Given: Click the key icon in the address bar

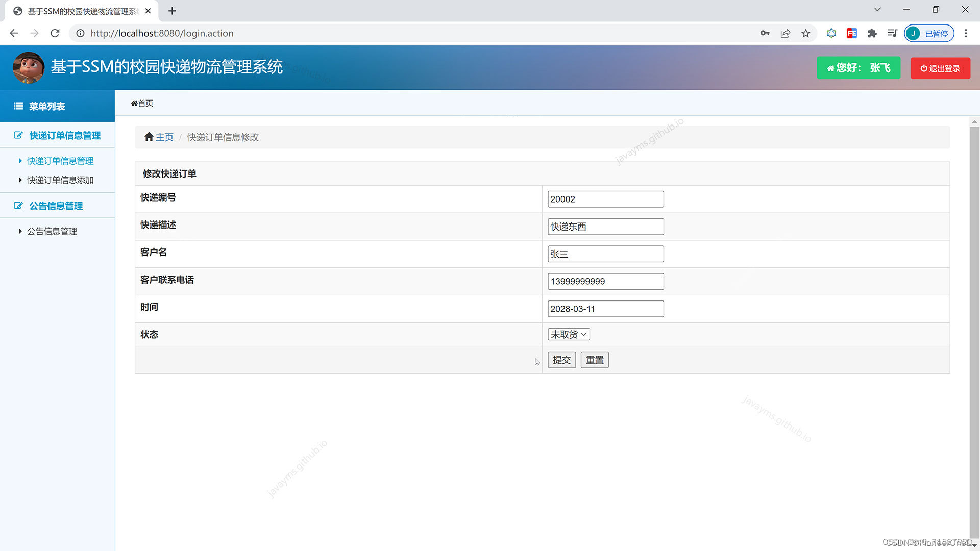Looking at the screenshot, I should (765, 33).
